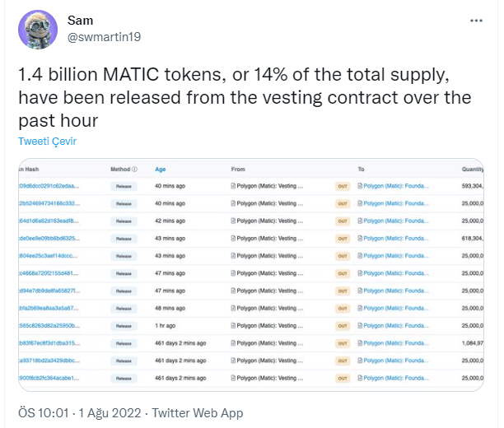Click the OUT badge in the first row
Screen dimensions: 504x428
[x=342, y=186]
